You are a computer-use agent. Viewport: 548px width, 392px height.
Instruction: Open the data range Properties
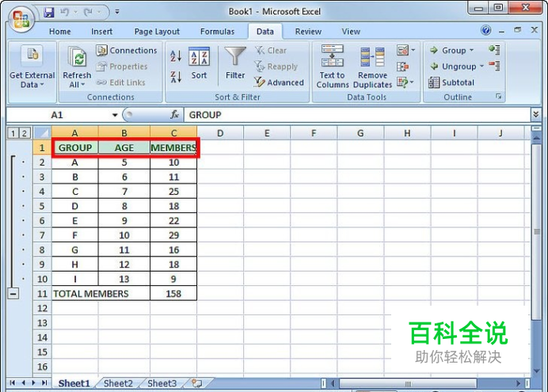(122, 67)
